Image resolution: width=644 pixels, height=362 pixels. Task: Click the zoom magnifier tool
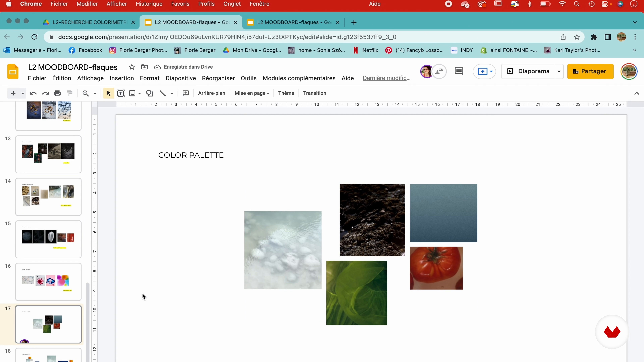86,93
